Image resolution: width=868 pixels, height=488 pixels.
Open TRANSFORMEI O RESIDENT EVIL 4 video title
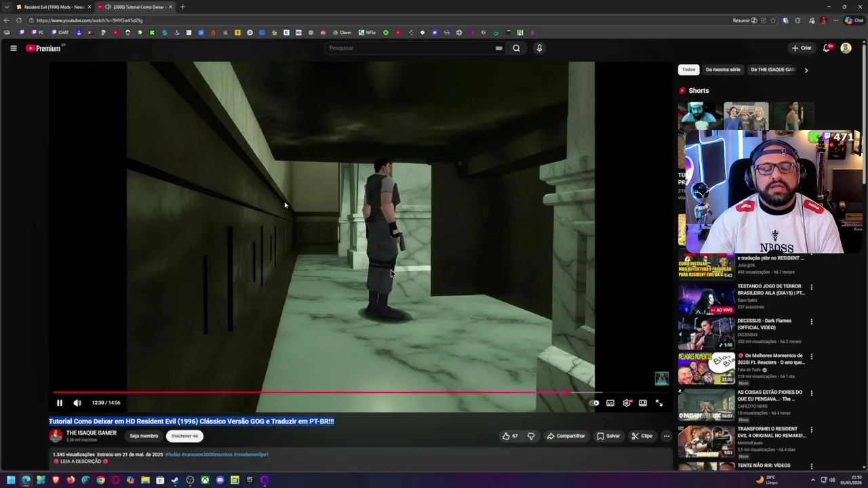(x=771, y=432)
